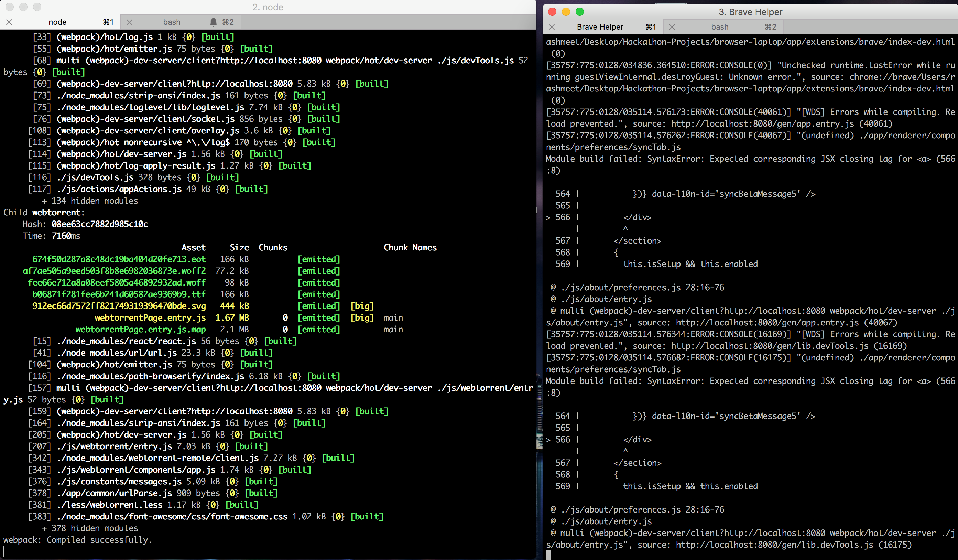Zoom Brave Helper window with the green button

[x=580, y=12]
